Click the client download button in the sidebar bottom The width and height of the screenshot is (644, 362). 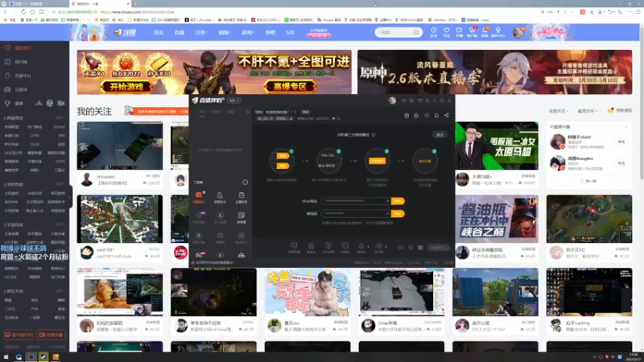(19, 335)
